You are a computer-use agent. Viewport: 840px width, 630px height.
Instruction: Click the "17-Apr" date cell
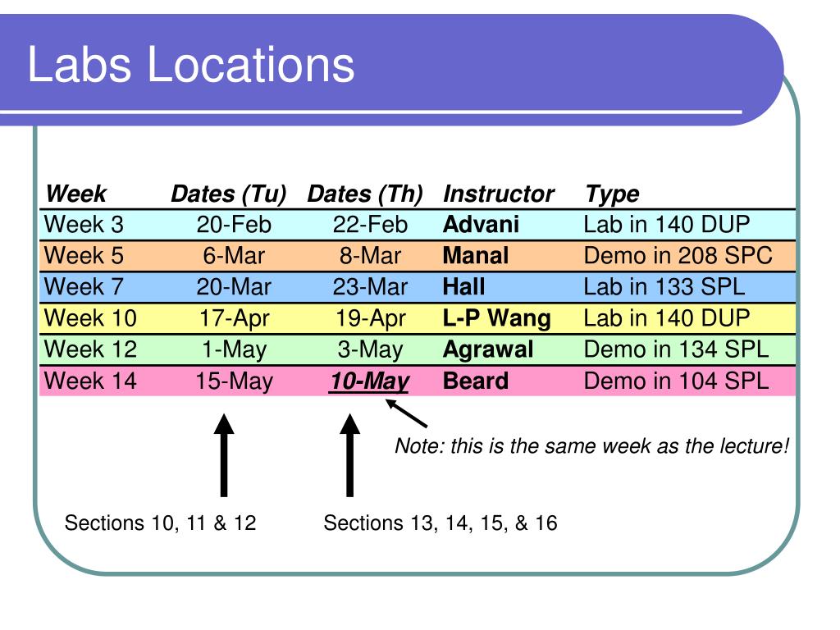[x=234, y=319]
